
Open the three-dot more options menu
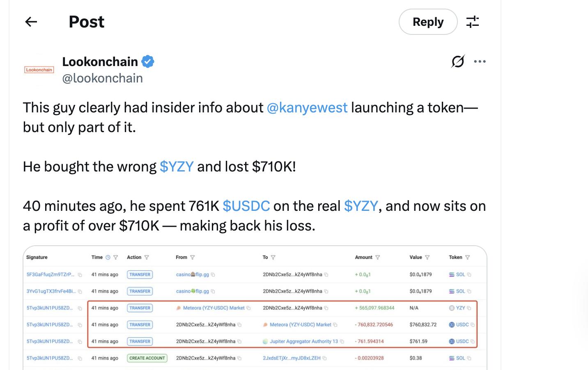pos(480,62)
